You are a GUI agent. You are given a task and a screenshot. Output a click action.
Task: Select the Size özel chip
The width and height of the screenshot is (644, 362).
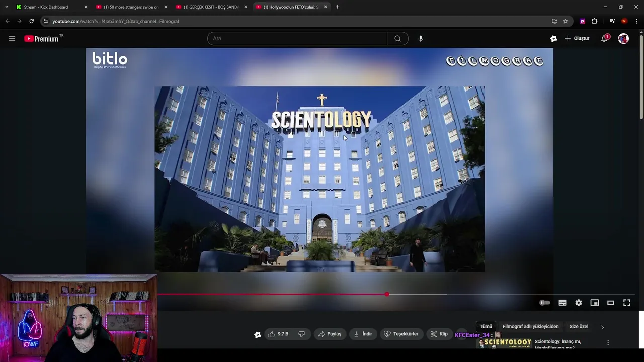(x=579, y=326)
